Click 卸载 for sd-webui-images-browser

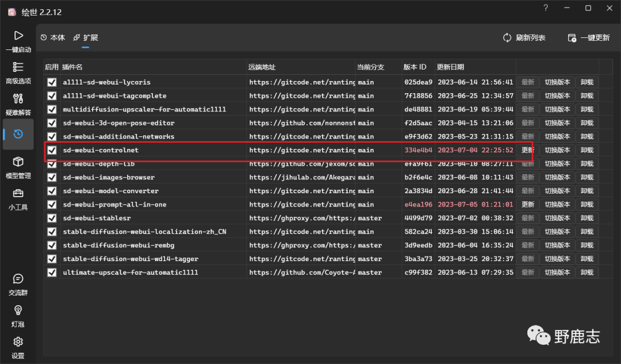(587, 178)
